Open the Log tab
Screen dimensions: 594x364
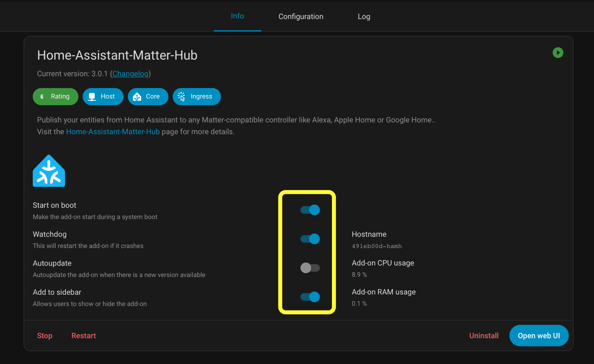click(x=364, y=16)
